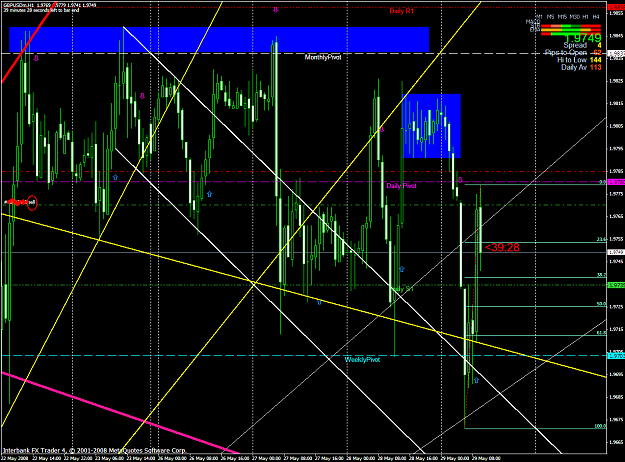Click the cyan WeeklyPivot price tag on axis
The height and width of the screenshot is (462, 625).
(616, 355)
